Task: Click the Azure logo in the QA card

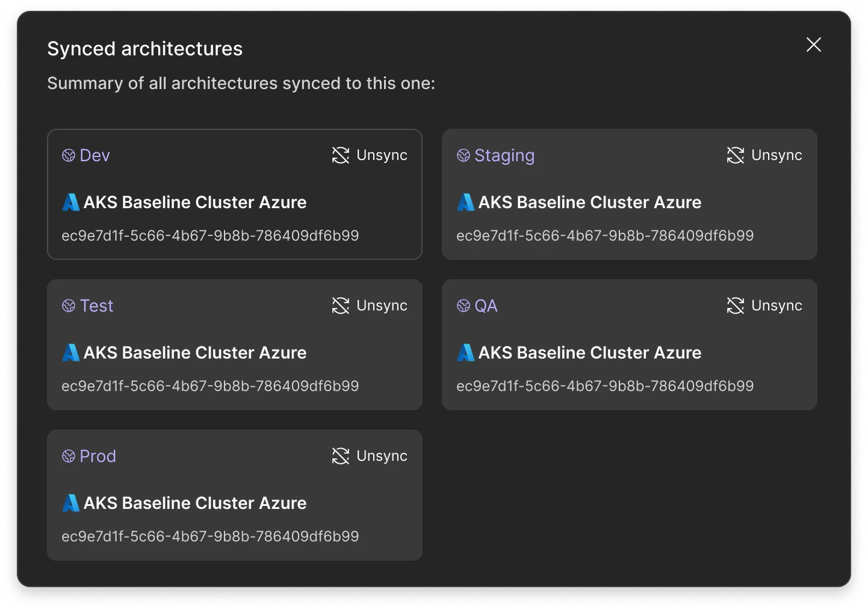Action: click(465, 353)
